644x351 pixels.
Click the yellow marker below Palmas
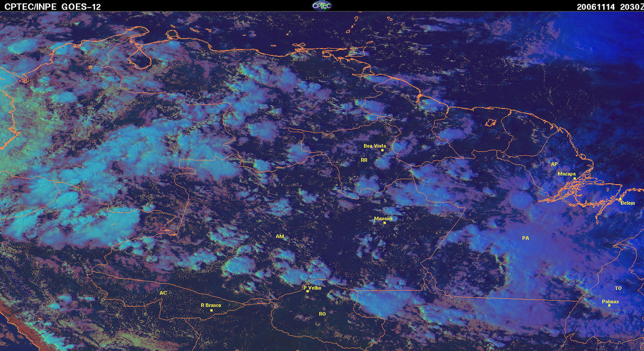[609, 305]
